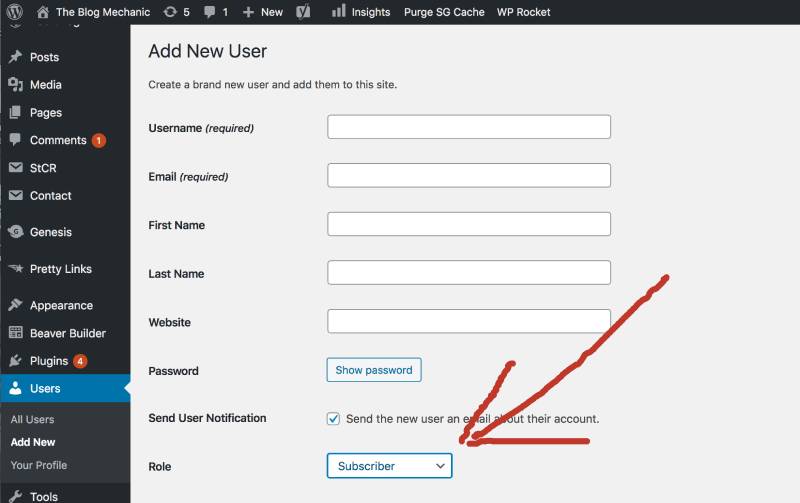Open the Posts menu in sidebar
This screenshot has width=800, height=503.
point(44,57)
